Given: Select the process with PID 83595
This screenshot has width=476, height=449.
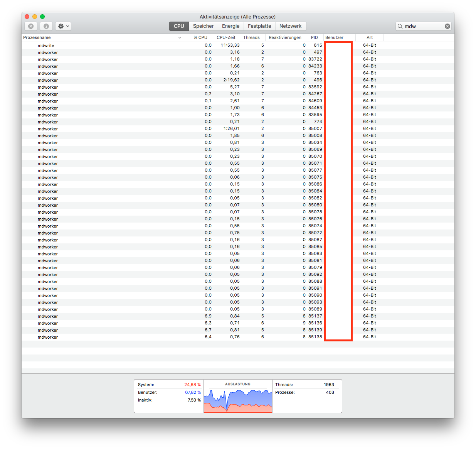Looking at the screenshot, I should [x=238, y=115].
